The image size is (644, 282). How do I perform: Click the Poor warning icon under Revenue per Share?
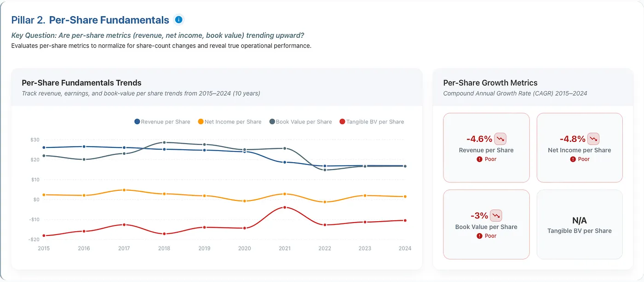[479, 159]
